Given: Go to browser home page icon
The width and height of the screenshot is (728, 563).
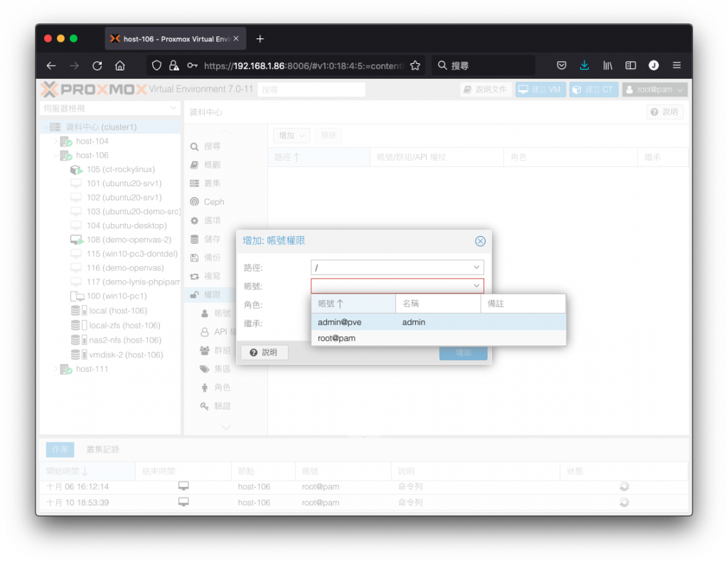Looking at the screenshot, I should pyautogui.click(x=119, y=65).
